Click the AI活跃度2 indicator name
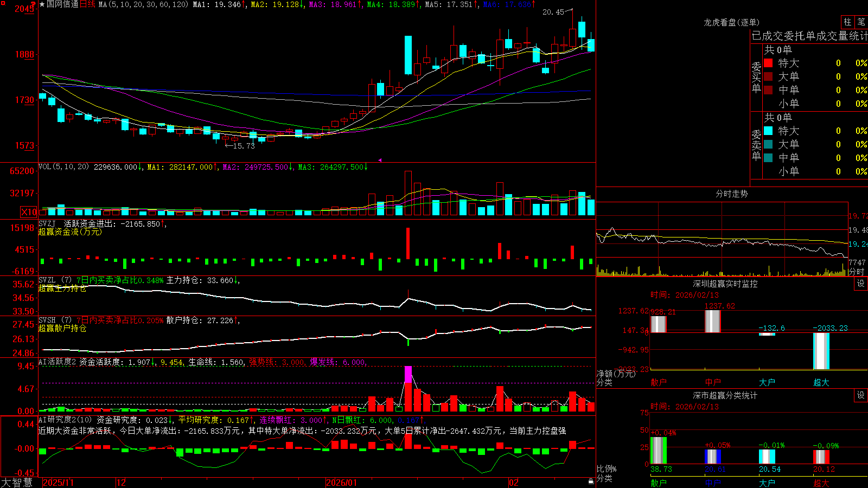This screenshot has width=868, height=488. click(x=58, y=362)
